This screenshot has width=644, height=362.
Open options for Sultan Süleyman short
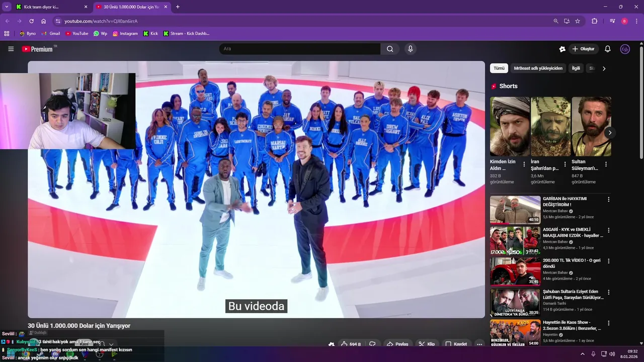tap(606, 164)
